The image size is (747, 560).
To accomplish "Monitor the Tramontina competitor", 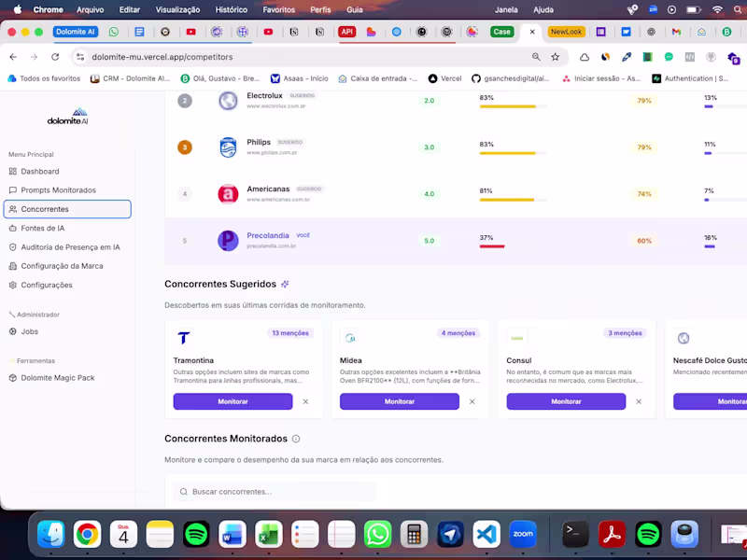I will (x=233, y=401).
